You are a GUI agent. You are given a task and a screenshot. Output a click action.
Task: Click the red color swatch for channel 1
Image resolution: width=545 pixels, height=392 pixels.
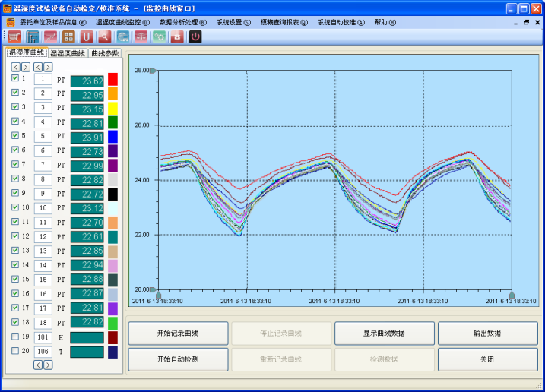[112, 79]
